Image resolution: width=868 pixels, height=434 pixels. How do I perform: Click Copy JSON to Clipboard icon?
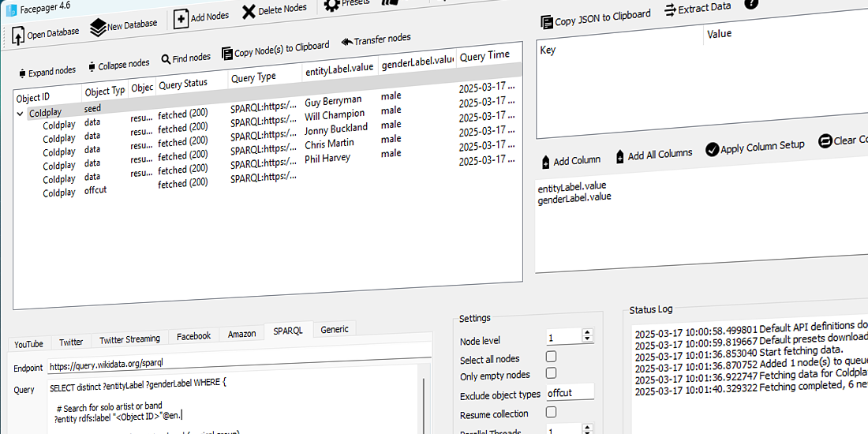tap(546, 21)
